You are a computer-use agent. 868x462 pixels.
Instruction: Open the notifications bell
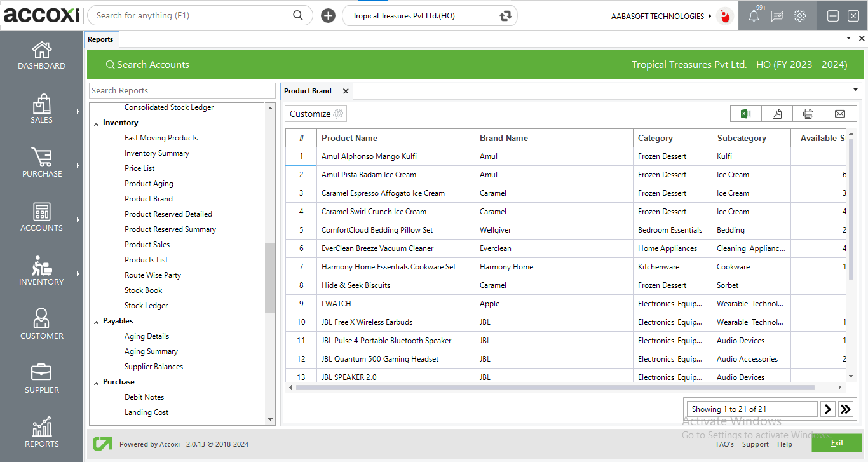point(754,16)
